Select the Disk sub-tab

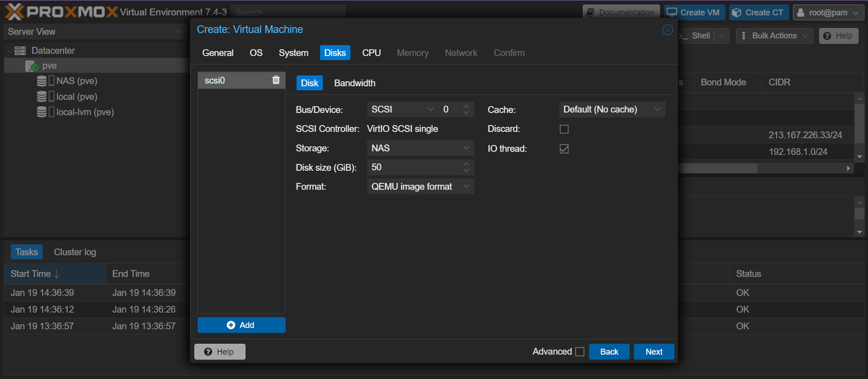coord(310,83)
